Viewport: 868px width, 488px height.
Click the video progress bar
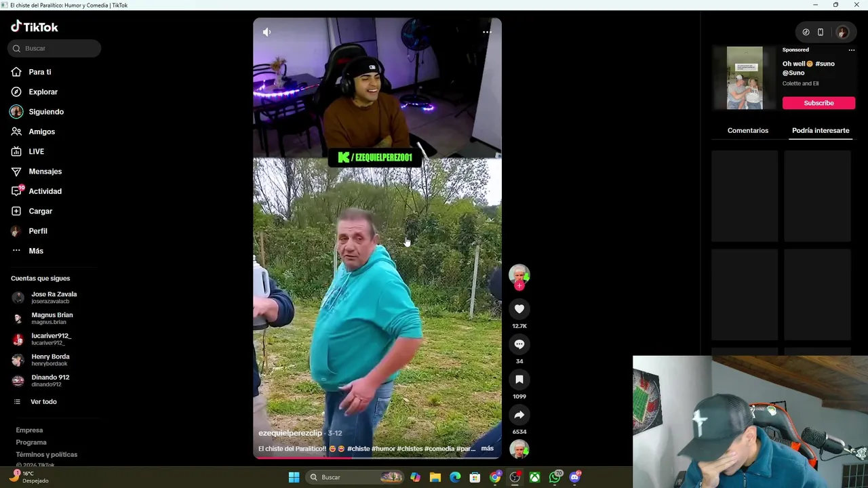pyautogui.click(x=377, y=458)
